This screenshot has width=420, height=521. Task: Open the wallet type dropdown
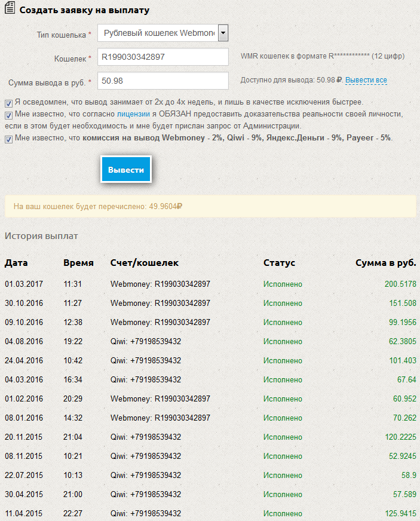[158, 33]
